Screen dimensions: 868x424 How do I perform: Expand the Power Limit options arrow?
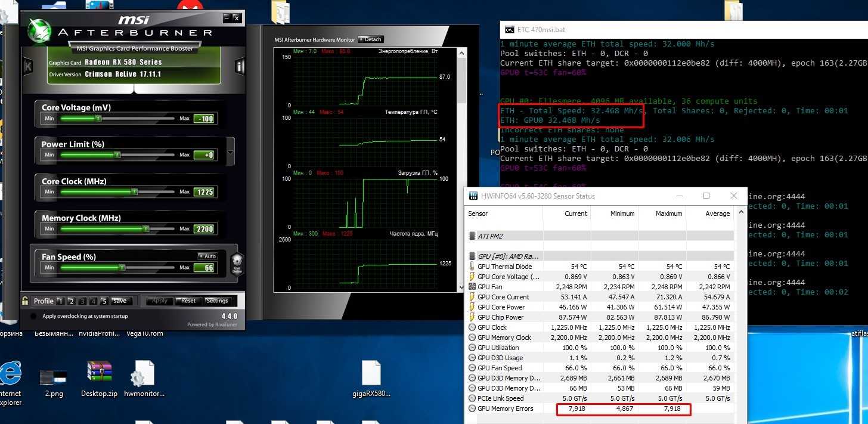230,153
